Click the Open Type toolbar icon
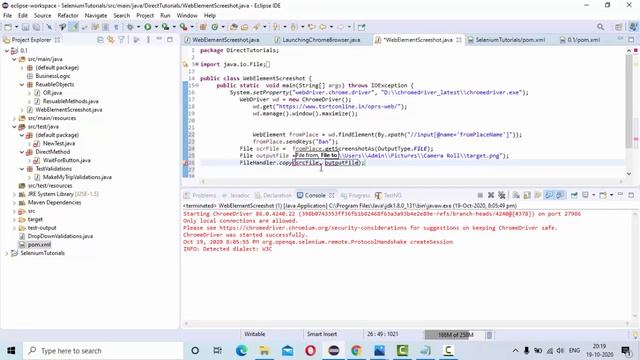The width and height of the screenshot is (640, 360). click(x=234, y=27)
